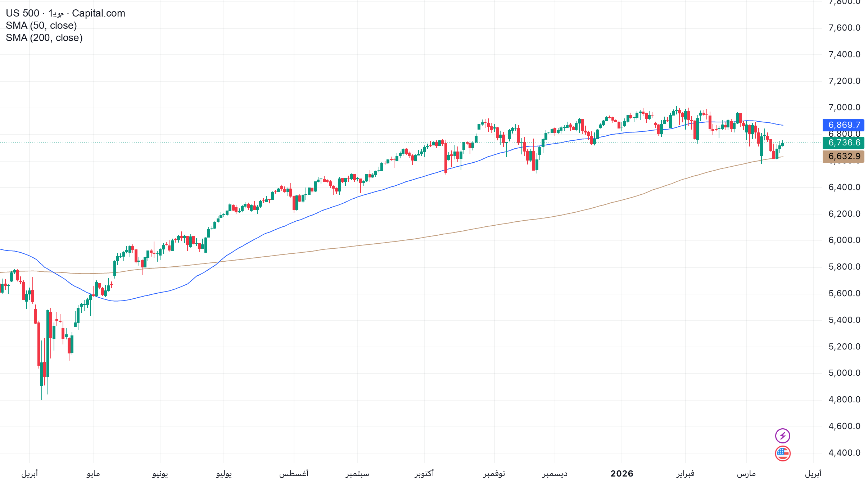Click the blue 6,869.7 price label
Viewport: 868px width, 483px height.
[844, 125]
